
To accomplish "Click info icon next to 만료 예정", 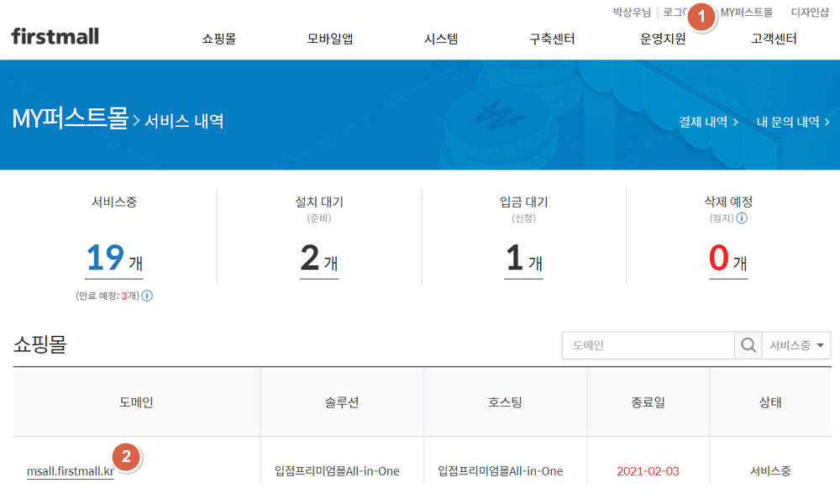I will click(x=147, y=296).
